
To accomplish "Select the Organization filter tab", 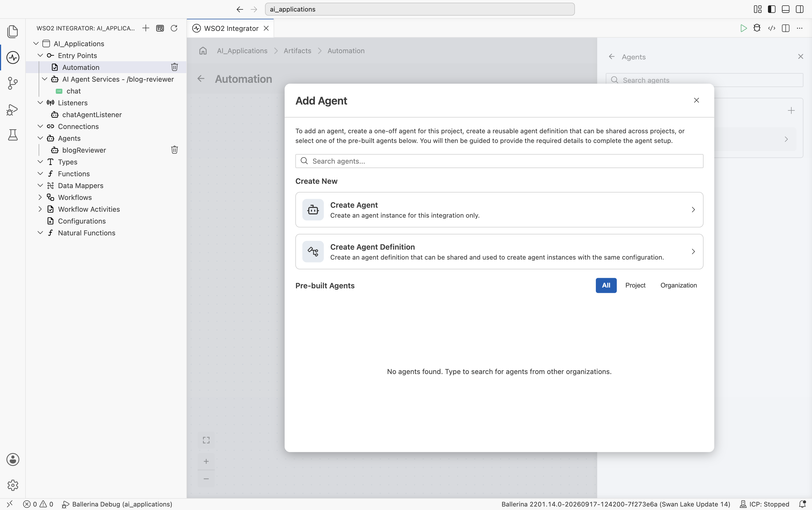I will pyautogui.click(x=679, y=285).
